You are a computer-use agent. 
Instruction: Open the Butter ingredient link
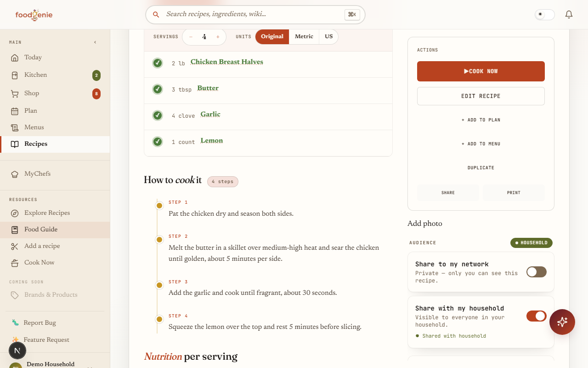click(x=208, y=88)
